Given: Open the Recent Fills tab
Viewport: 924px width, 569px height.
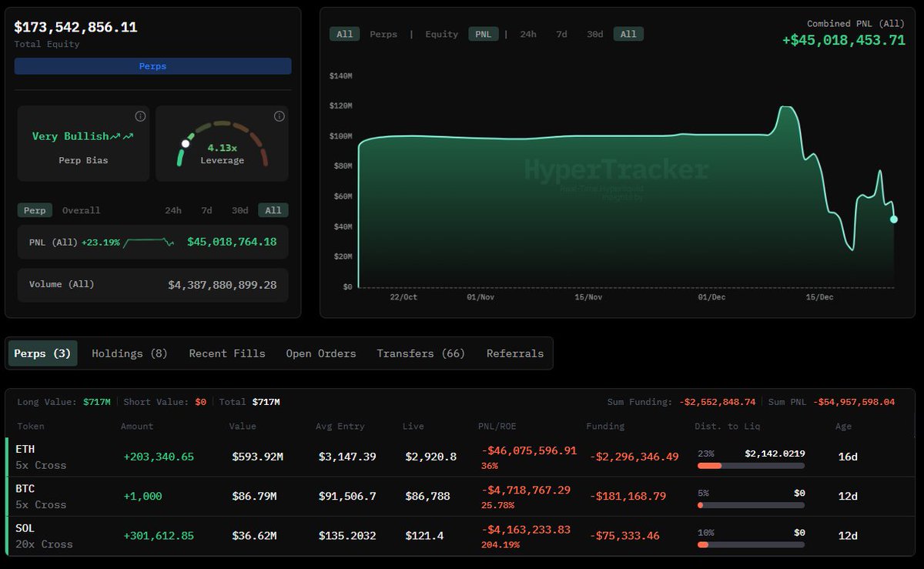Looking at the screenshot, I should 227,353.
